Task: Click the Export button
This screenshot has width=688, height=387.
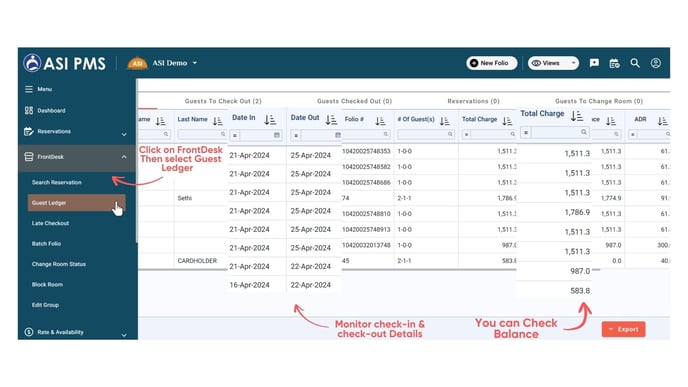Action: pos(623,329)
